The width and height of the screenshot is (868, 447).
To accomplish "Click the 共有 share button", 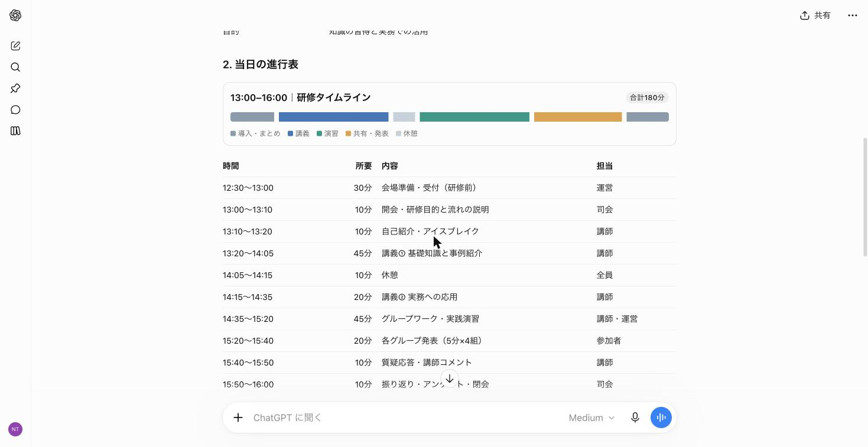I will (815, 15).
